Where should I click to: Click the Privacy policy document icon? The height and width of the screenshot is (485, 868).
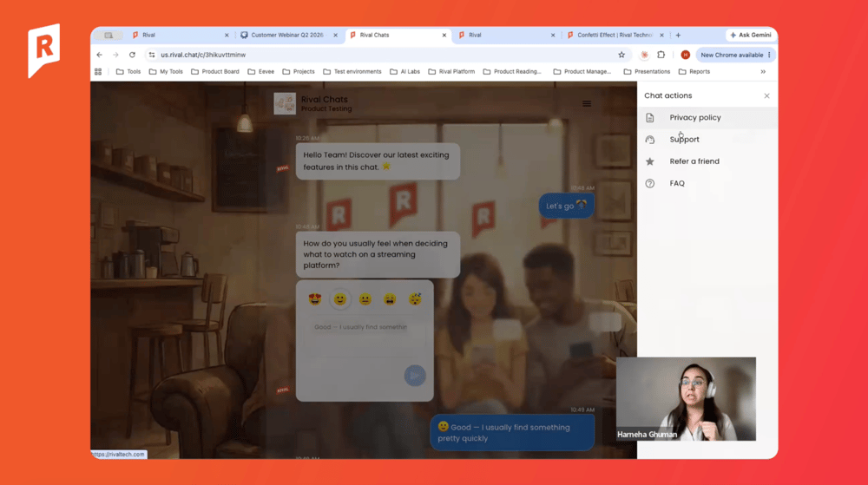(650, 118)
